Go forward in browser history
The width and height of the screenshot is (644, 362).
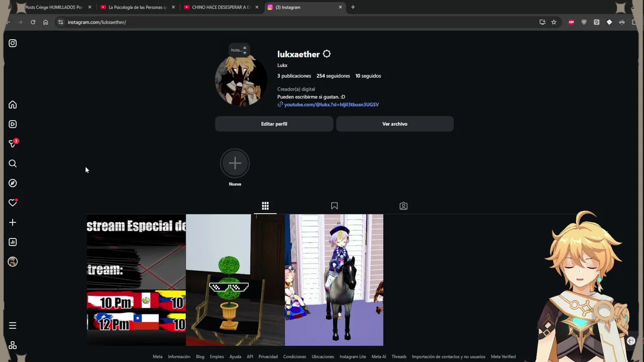pyautogui.click(x=20, y=22)
